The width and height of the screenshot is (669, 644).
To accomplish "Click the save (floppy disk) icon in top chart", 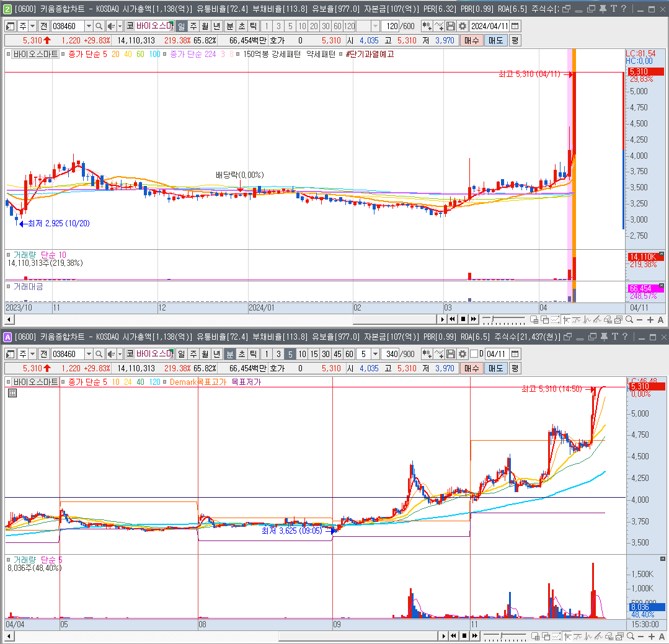I will point(451,27).
